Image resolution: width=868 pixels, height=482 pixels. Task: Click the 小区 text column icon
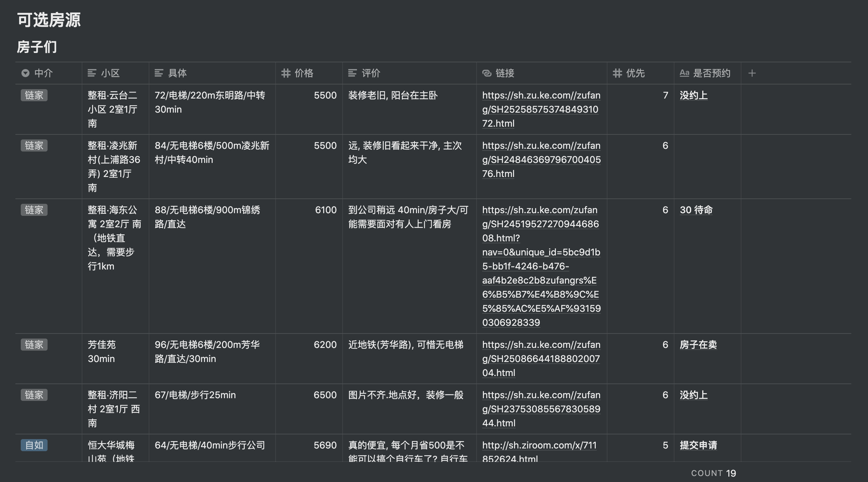click(92, 73)
